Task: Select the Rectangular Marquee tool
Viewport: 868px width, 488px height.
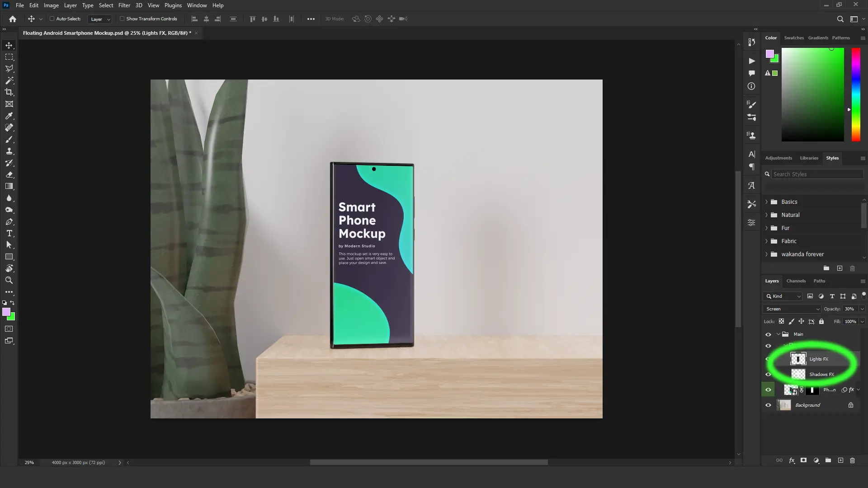Action: tap(9, 57)
